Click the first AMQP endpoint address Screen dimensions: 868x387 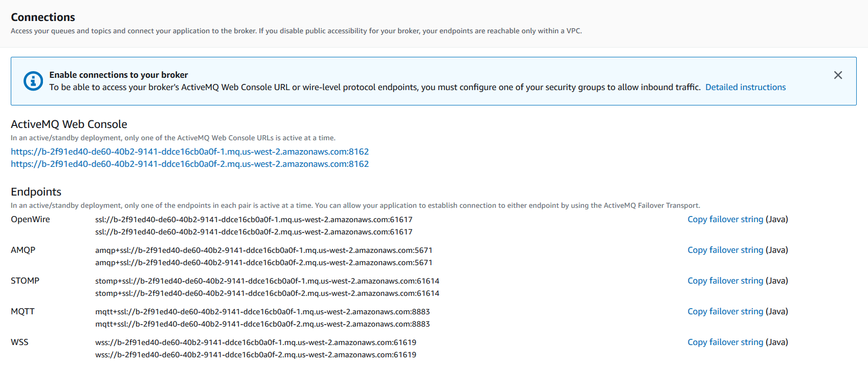pyautogui.click(x=263, y=250)
